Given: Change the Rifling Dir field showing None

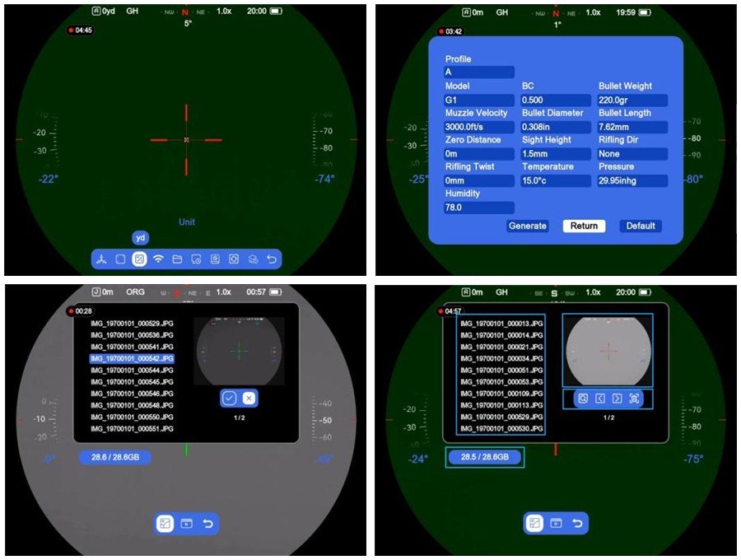Looking at the screenshot, I should [x=633, y=154].
